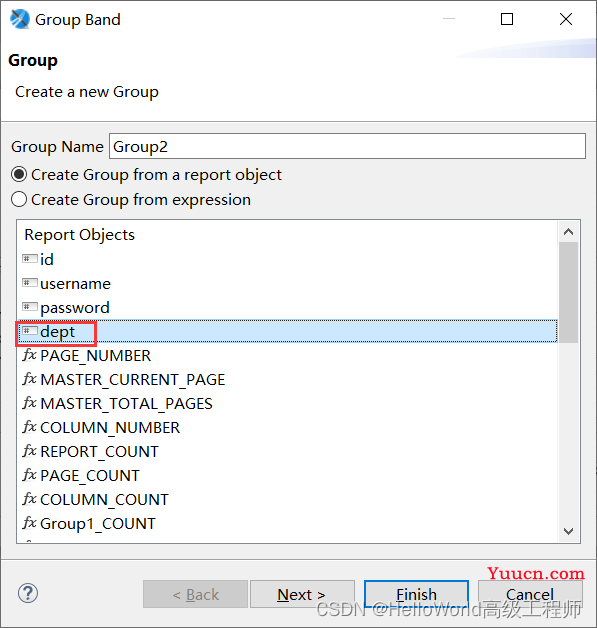Viewport: 597px width, 628px height.
Task: Click the field icon next to dept
Action: click(x=30, y=331)
